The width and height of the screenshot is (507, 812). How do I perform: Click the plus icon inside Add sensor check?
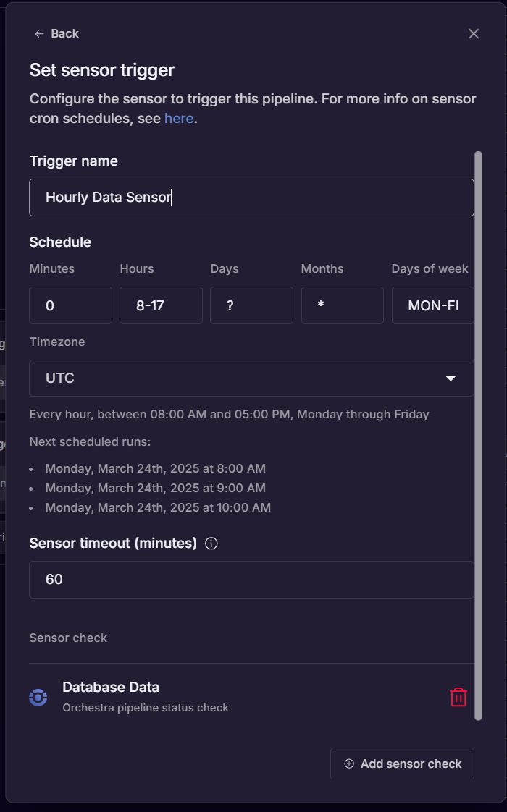(348, 764)
